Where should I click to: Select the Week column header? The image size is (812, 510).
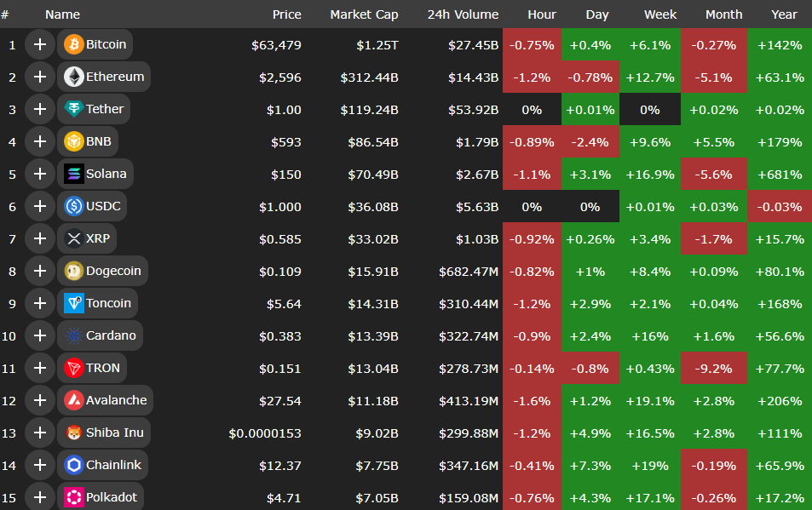pos(660,14)
